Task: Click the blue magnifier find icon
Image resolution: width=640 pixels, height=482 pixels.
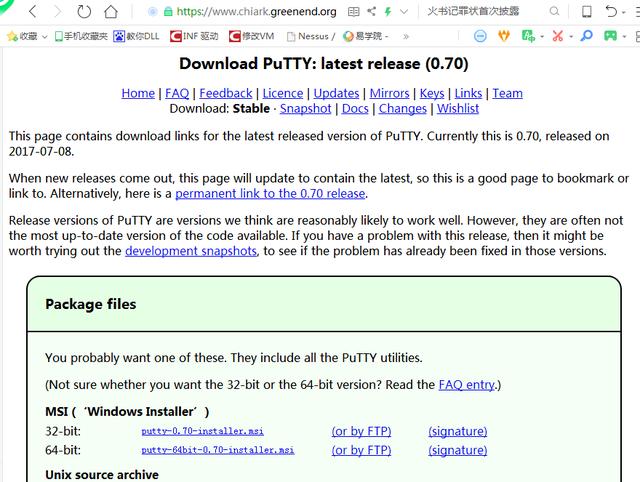Action: (x=587, y=36)
